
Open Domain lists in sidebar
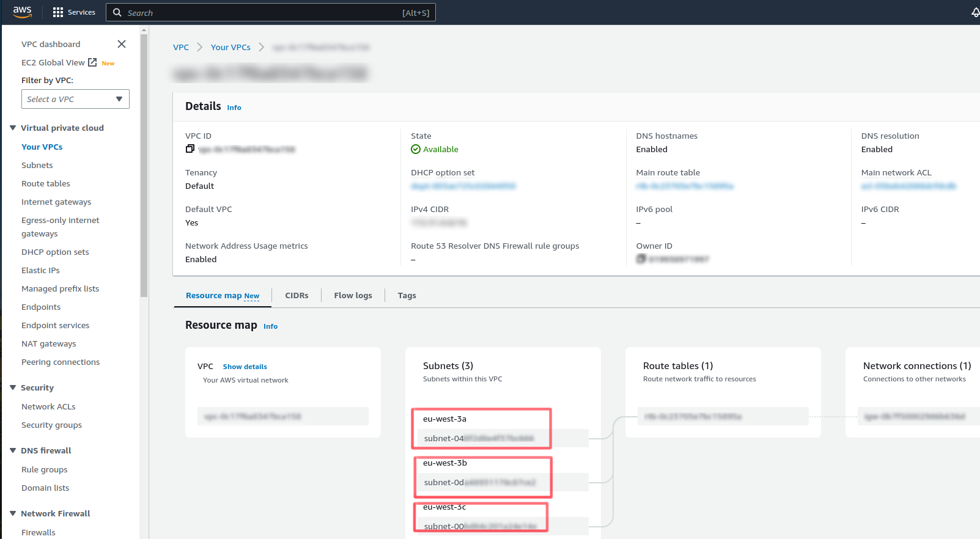coord(45,488)
